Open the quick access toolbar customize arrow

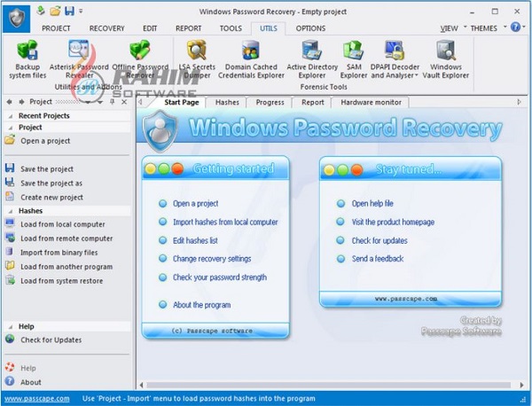(x=81, y=12)
